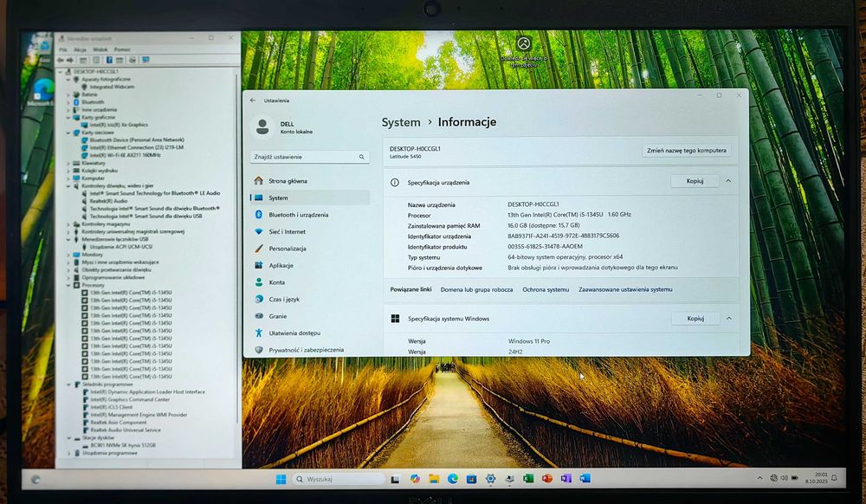The width and height of the screenshot is (866, 504).
Task: Collapse the Procesory category
Action: click(68, 286)
